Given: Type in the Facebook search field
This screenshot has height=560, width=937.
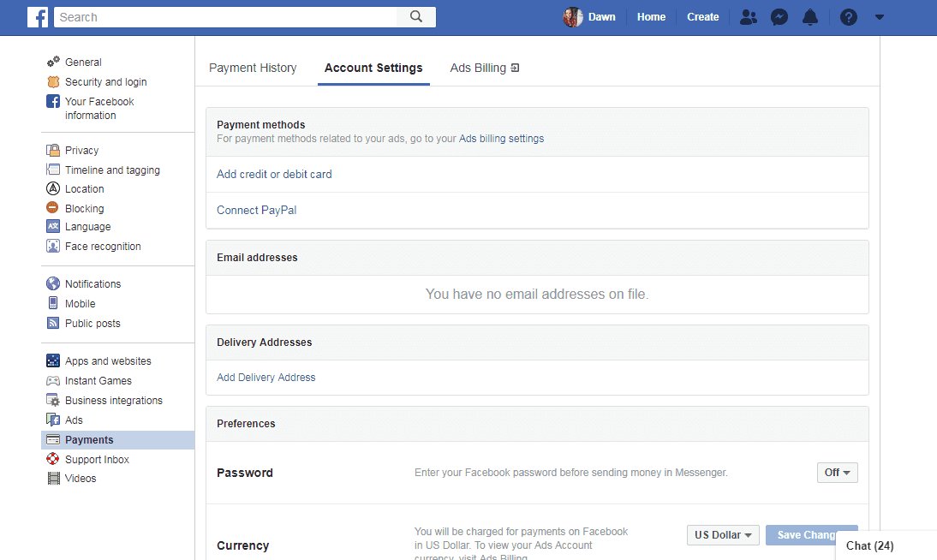Looking at the screenshot, I should 226,17.
